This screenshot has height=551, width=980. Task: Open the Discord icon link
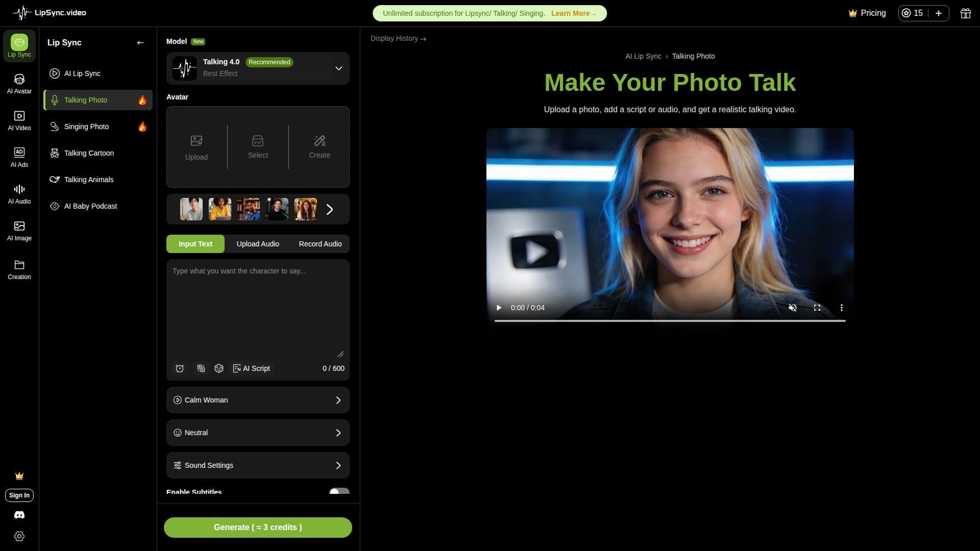point(19,515)
